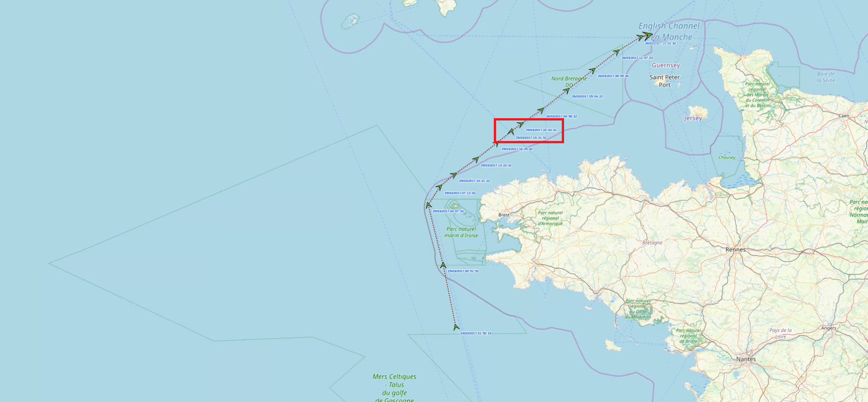Image resolution: width=868 pixels, height=402 pixels.
Task: Click the large arrow at the track's end
Action: coord(648,35)
